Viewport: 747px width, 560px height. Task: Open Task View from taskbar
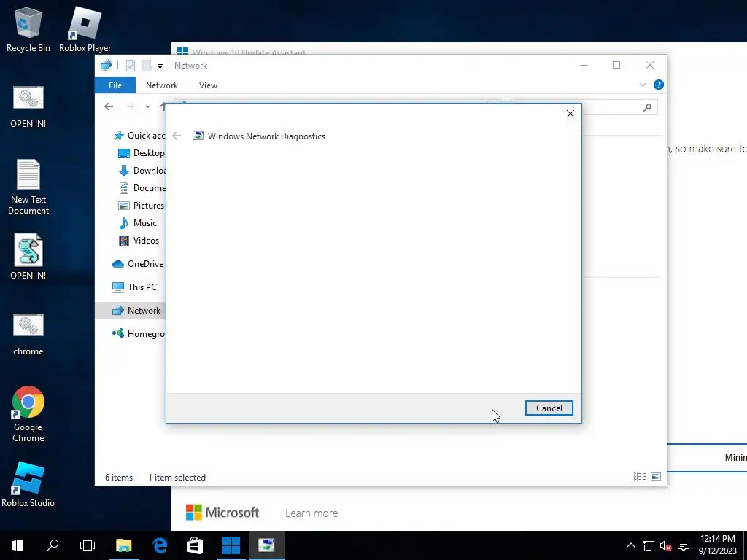pyautogui.click(x=88, y=545)
